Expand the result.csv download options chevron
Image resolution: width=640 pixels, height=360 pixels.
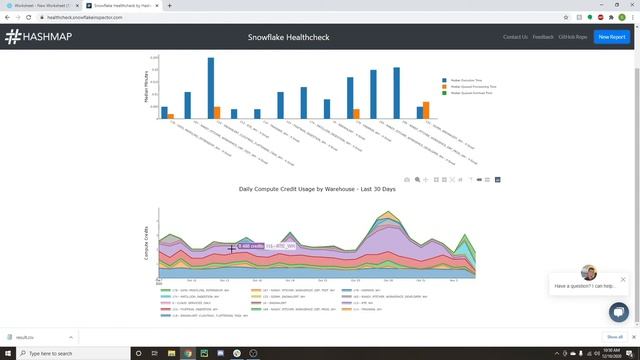[x=71, y=338]
